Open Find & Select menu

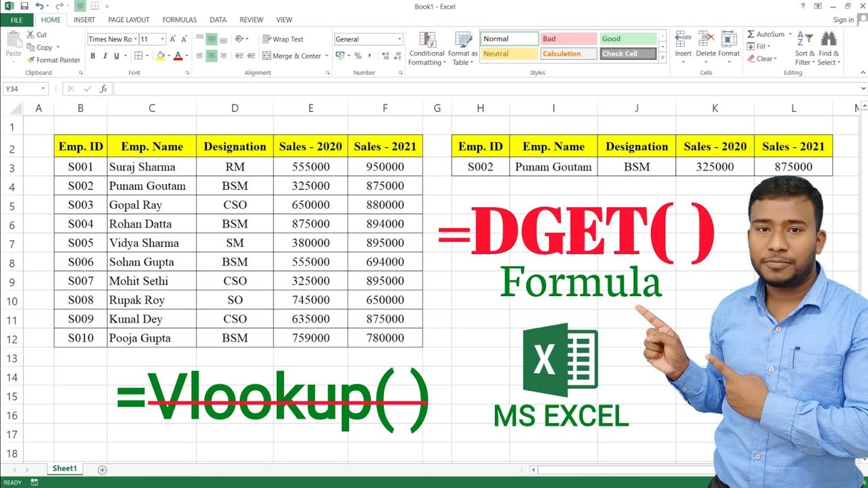829,48
